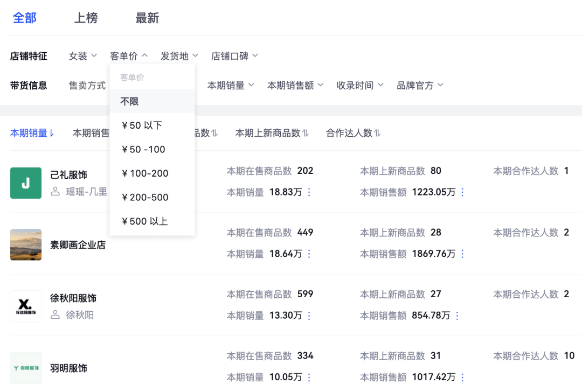Image resolution: width=582 pixels, height=392 pixels.
Task: Expand the 发货地 filter dropdown
Action: click(179, 56)
